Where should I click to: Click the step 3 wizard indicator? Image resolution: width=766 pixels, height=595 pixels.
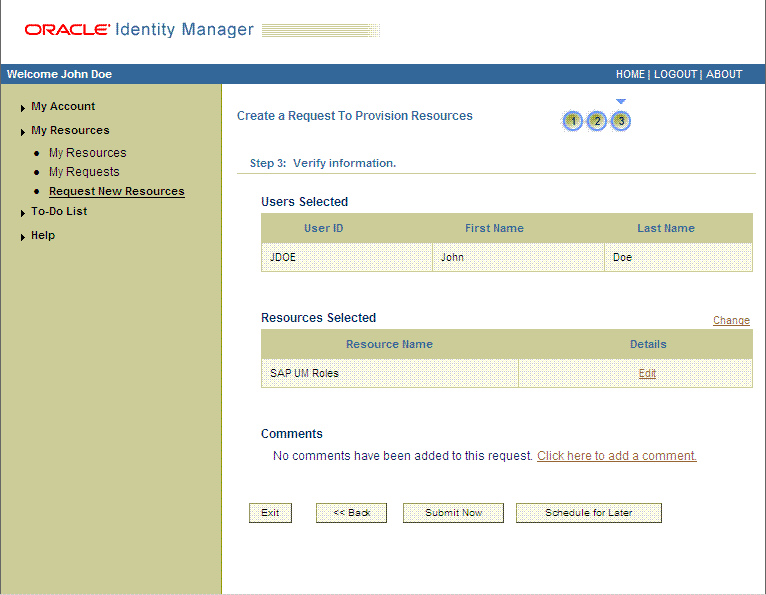pos(621,121)
